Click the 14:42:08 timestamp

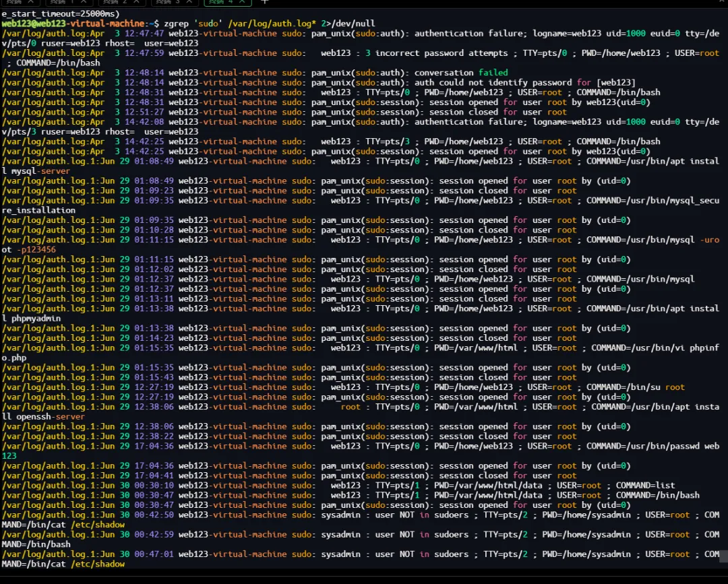(x=144, y=121)
